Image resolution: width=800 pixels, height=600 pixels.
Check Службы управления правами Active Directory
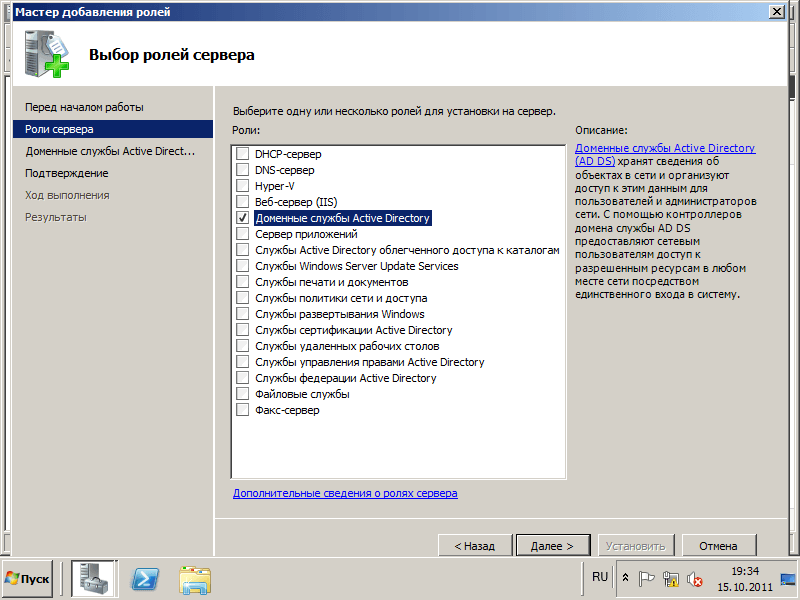(x=242, y=362)
